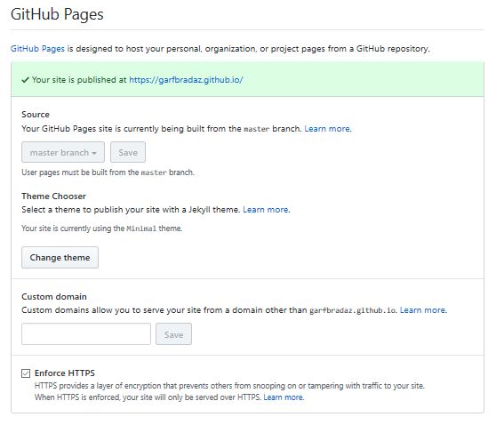The image size is (504, 425).
Task: Click the GitHub Pages page heading
Action: (57, 14)
